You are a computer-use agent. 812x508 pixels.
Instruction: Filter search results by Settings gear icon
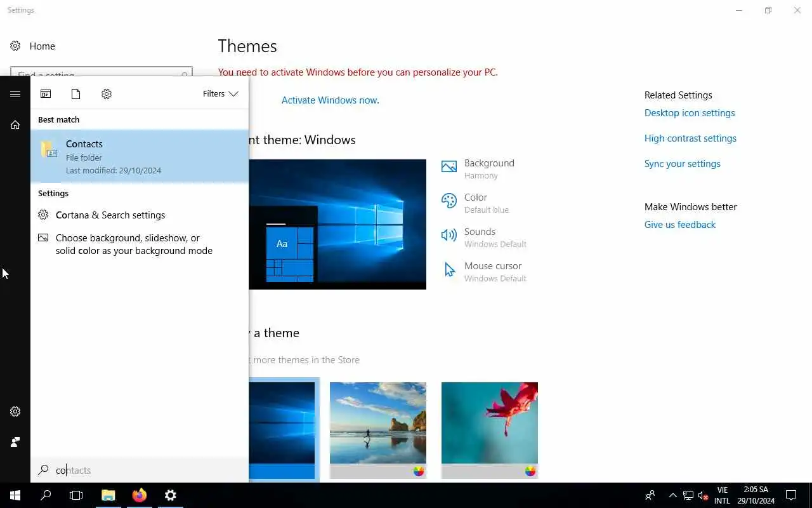pyautogui.click(x=107, y=94)
